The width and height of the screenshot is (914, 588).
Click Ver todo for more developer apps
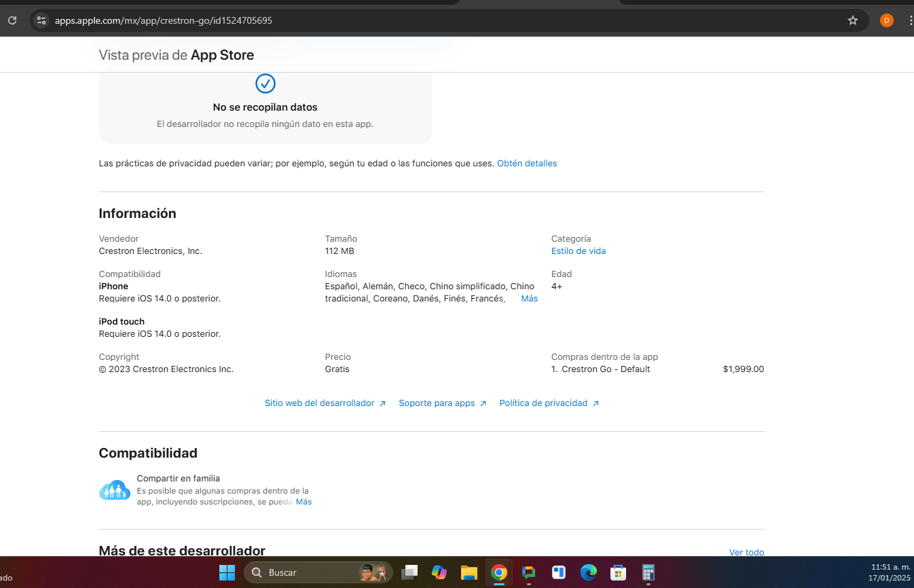746,553
